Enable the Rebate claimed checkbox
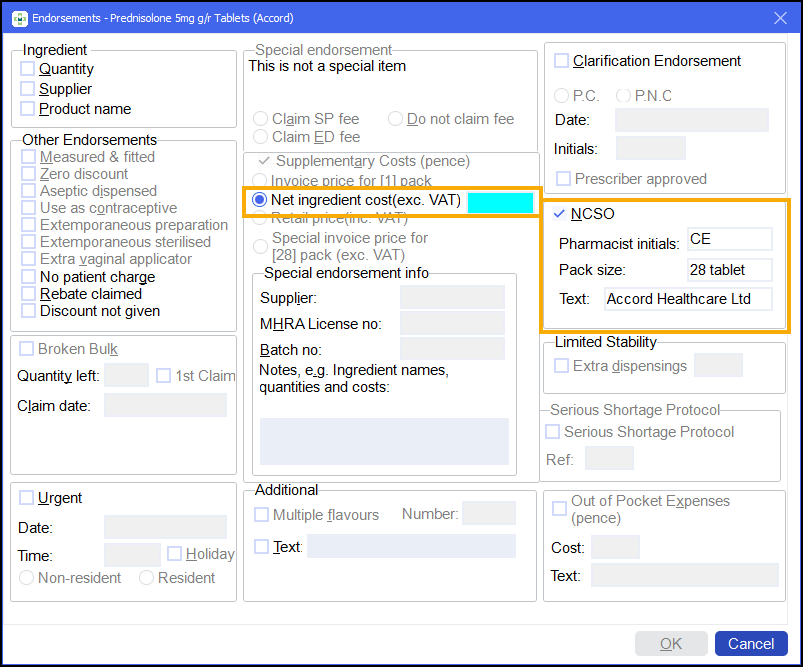Image resolution: width=803 pixels, height=667 pixels. tap(28, 294)
